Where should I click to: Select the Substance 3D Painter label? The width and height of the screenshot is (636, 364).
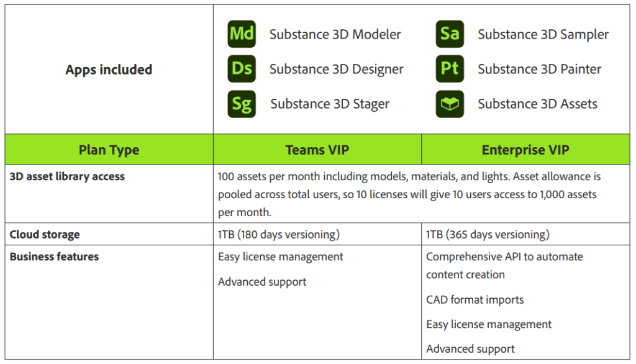pyautogui.click(x=539, y=70)
